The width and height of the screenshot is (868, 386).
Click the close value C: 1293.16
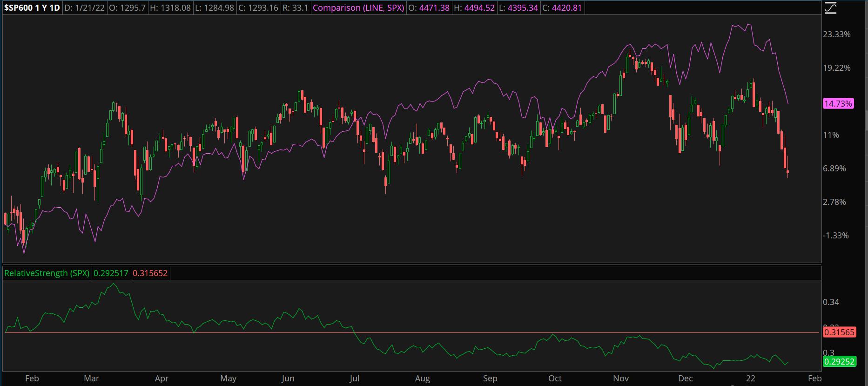coord(258,8)
